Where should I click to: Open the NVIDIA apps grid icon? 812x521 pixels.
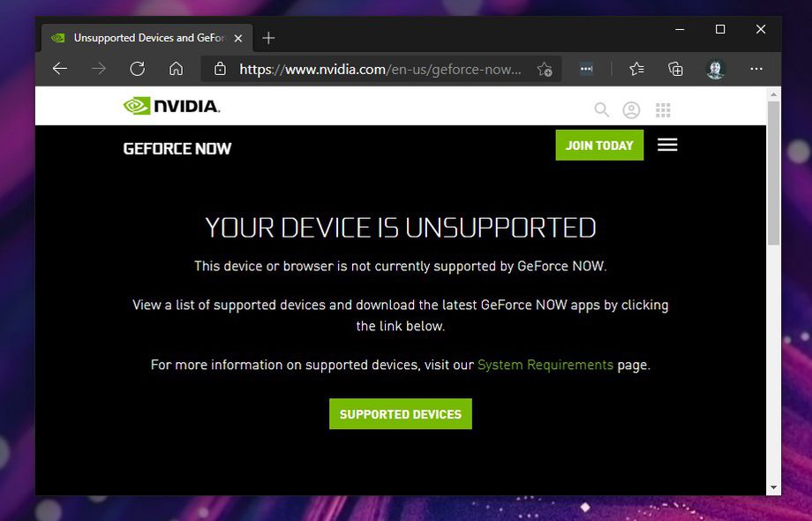[x=663, y=109]
